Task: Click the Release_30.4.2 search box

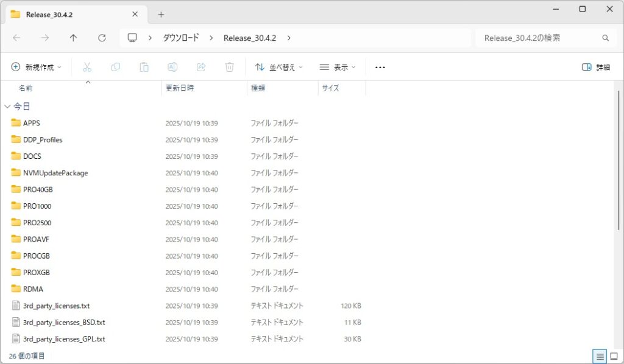Action: pyautogui.click(x=539, y=38)
